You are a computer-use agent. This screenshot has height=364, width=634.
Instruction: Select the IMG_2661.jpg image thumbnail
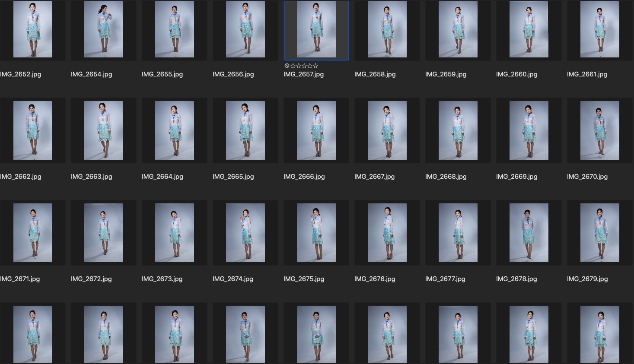pyautogui.click(x=600, y=29)
